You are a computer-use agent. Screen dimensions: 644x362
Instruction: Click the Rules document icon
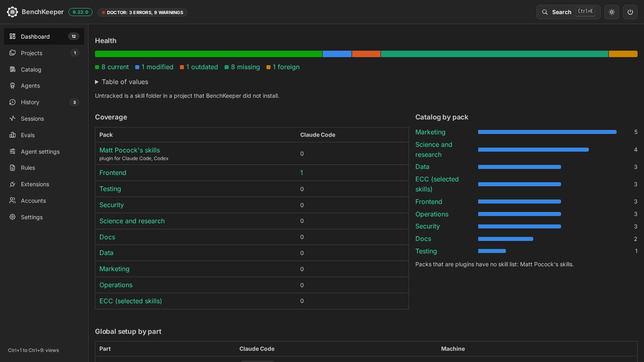(12, 168)
